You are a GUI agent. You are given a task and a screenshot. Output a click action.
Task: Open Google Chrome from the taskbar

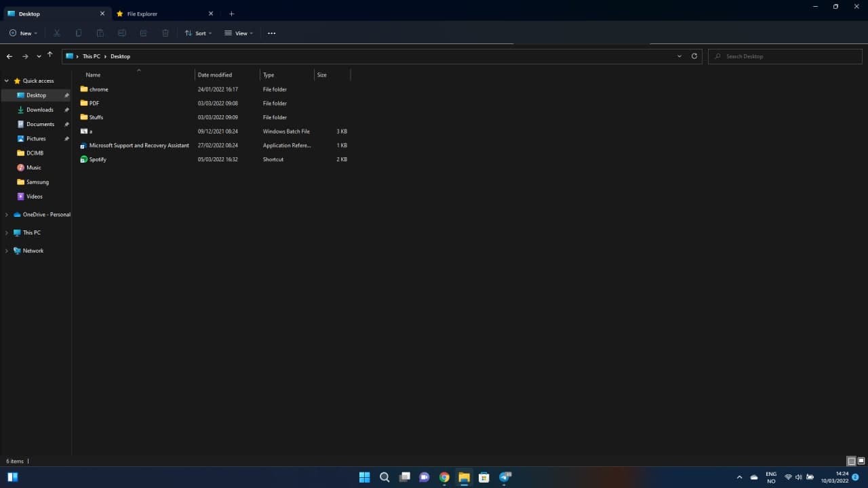tap(444, 477)
